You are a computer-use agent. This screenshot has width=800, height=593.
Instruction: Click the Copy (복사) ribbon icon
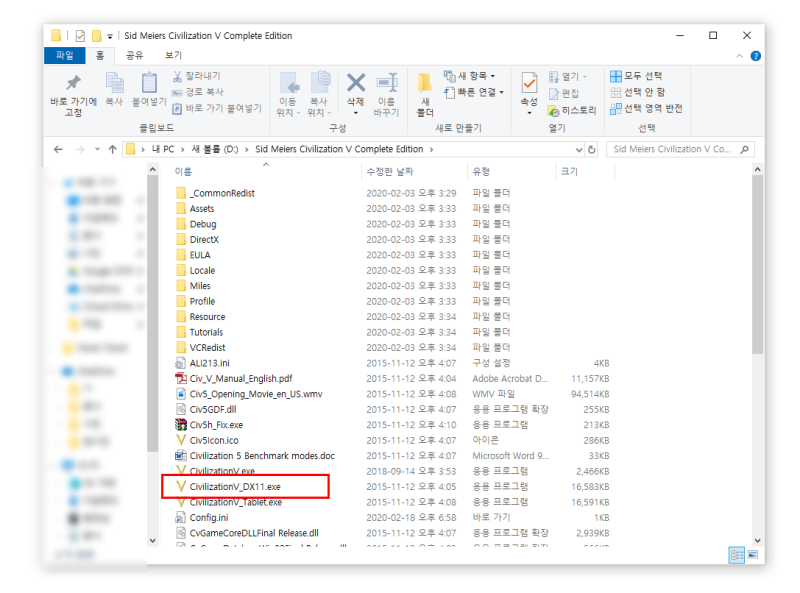[x=114, y=82]
